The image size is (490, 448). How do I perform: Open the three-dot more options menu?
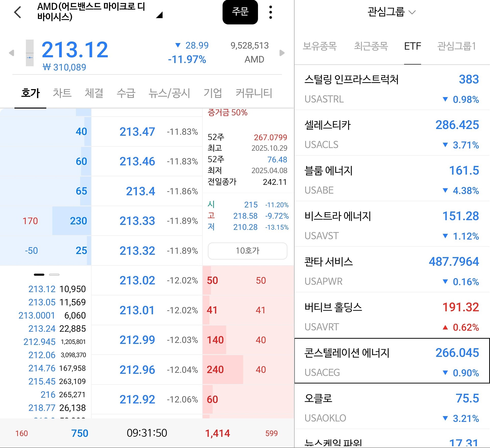click(271, 12)
